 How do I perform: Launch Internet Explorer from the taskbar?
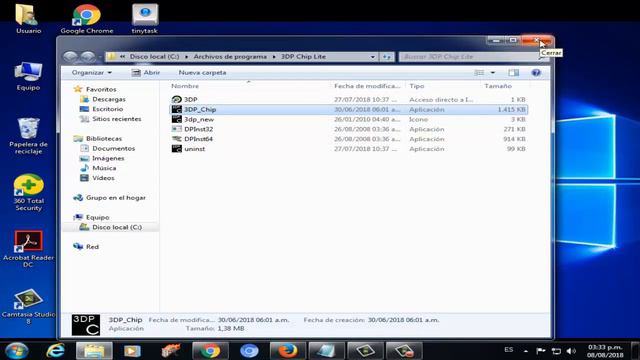coord(56,351)
